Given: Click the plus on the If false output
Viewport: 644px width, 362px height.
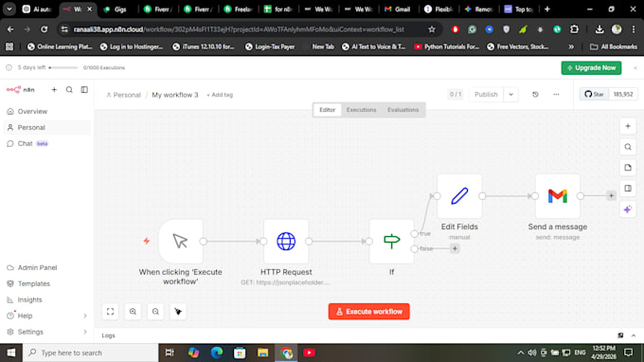Looking at the screenshot, I should point(455,248).
